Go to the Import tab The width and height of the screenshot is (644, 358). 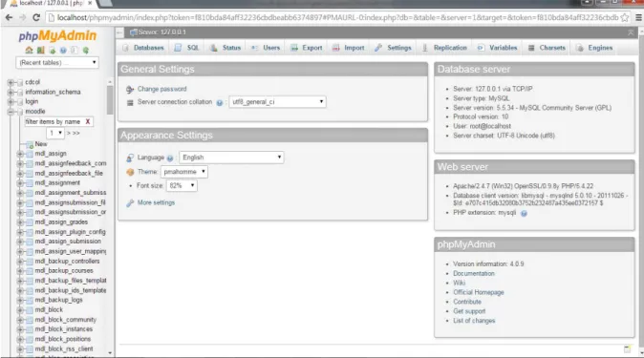(349, 48)
